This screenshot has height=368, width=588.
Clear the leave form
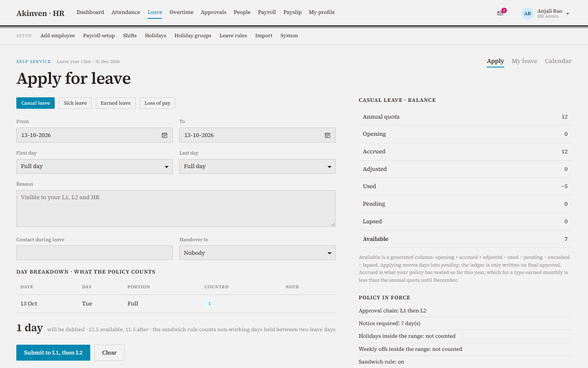coord(109,352)
